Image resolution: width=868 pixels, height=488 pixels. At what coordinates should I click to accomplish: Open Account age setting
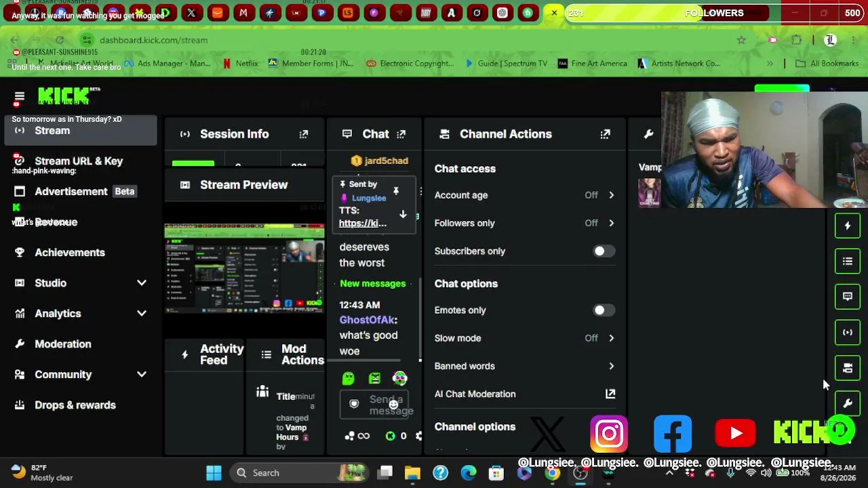pos(524,195)
